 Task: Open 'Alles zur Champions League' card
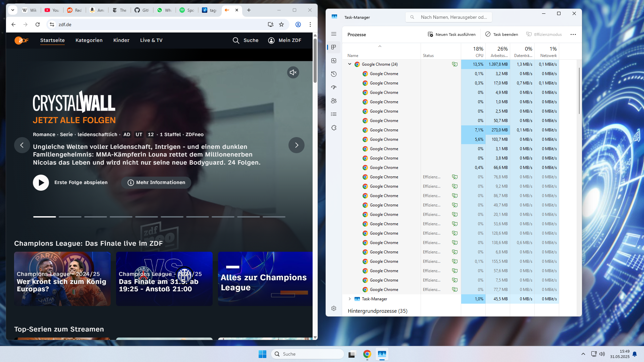click(265, 279)
